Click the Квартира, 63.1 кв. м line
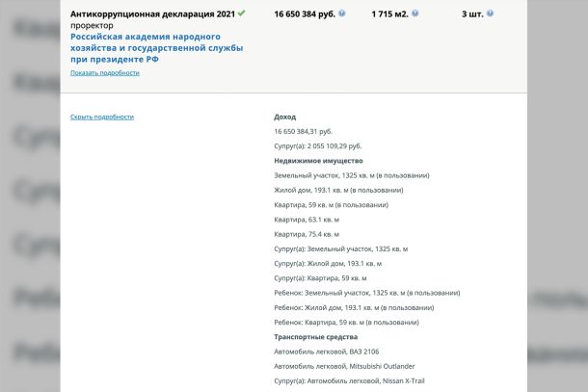The width and height of the screenshot is (588, 392). tap(307, 220)
